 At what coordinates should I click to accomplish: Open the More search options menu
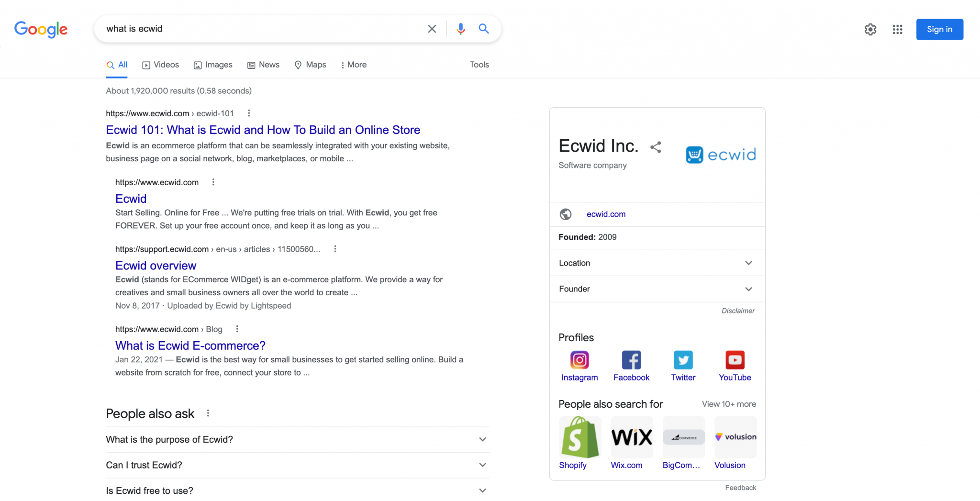tap(353, 65)
